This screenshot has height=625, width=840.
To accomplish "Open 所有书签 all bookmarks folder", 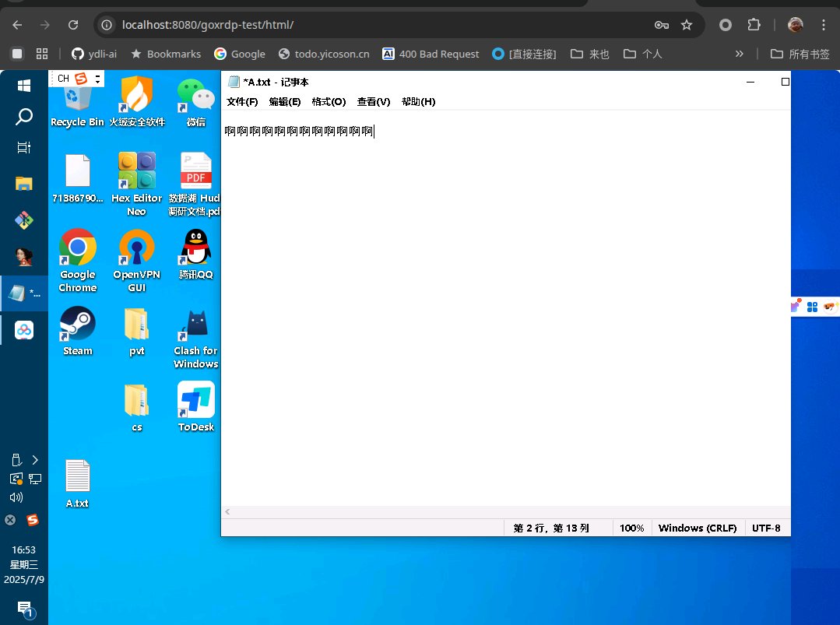I will [x=800, y=54].
